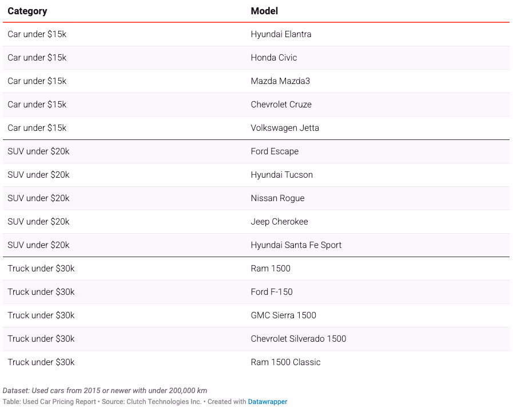Click the Clutch Technologies source text

tap(151, 402)
